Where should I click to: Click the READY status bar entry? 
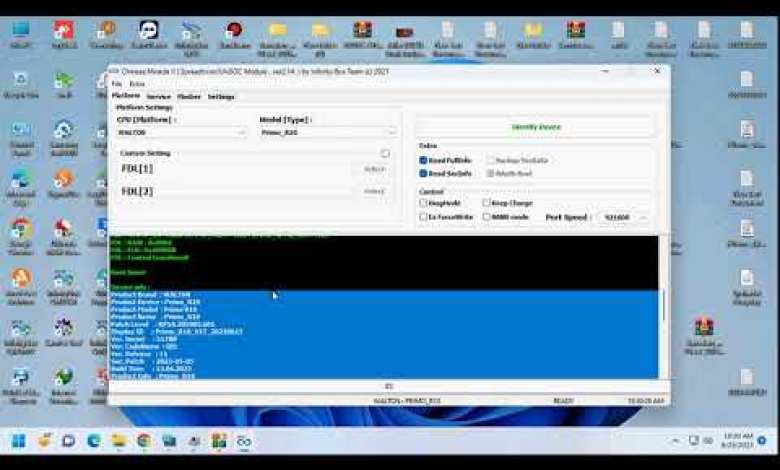[563, 400]
